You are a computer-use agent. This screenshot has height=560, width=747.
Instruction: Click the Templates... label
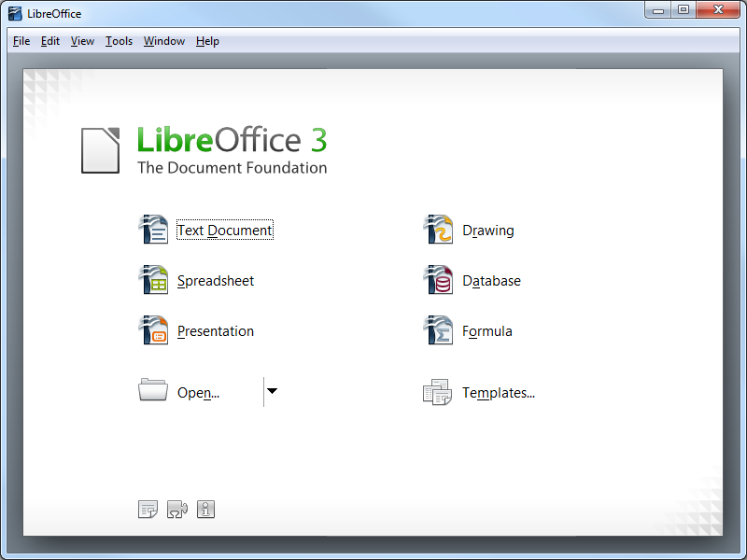click(499, 393)
